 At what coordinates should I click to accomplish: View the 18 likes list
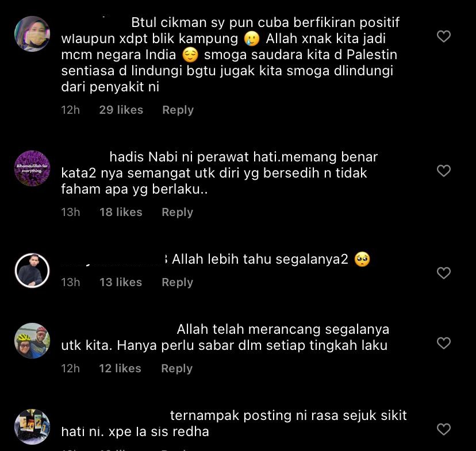(121, 212)
